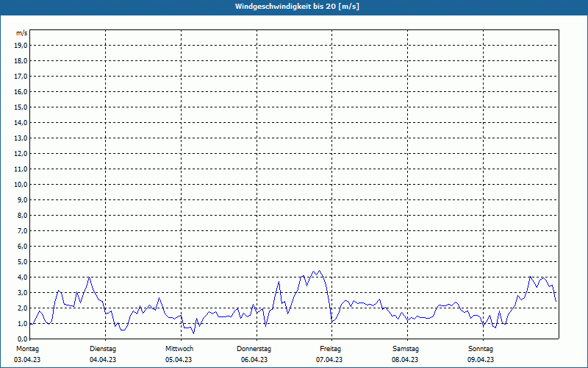Click the "m/s" unit label

[22, 33]
